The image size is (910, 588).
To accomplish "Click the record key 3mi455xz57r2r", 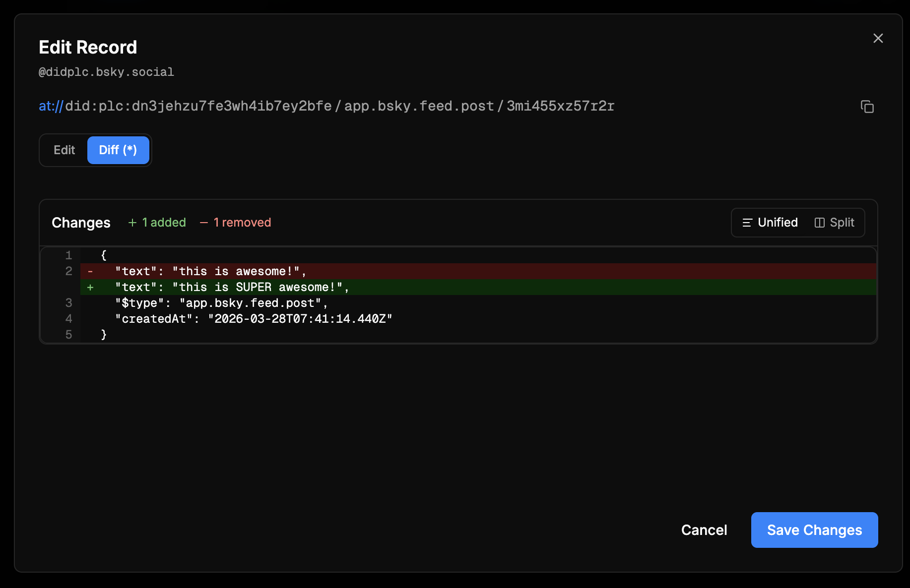I will click(x=560, y=106).
